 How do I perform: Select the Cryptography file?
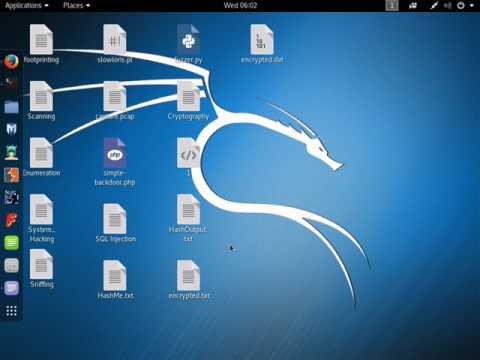click(x=188, y=100)
